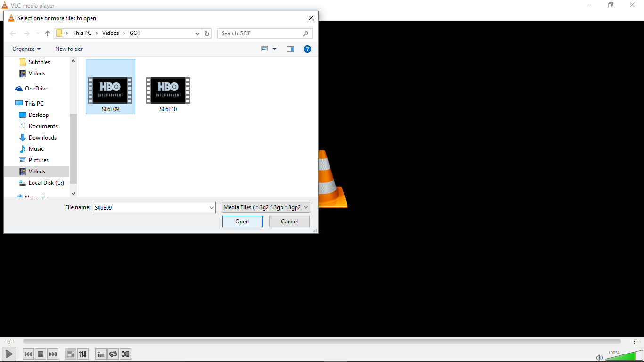The image size is (644, 362).
Task: Go forward in file dialog
Action: tap(27, 33)
